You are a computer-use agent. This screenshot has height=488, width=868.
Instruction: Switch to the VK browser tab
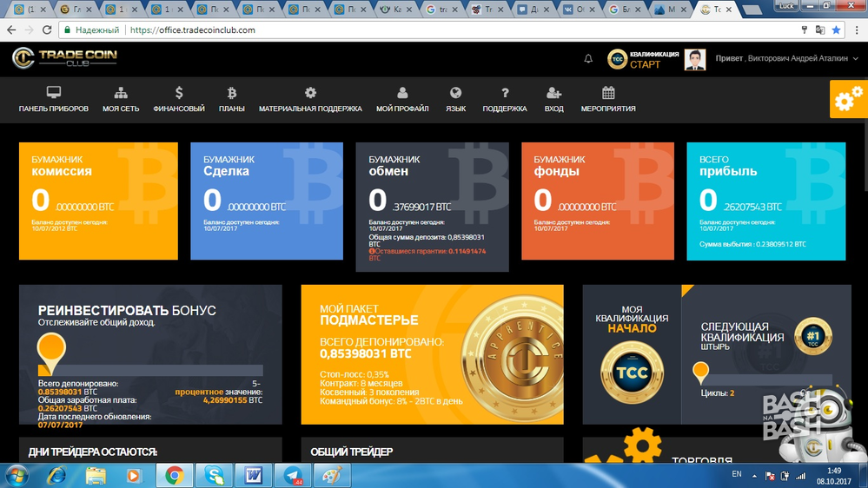pos(579,10)
